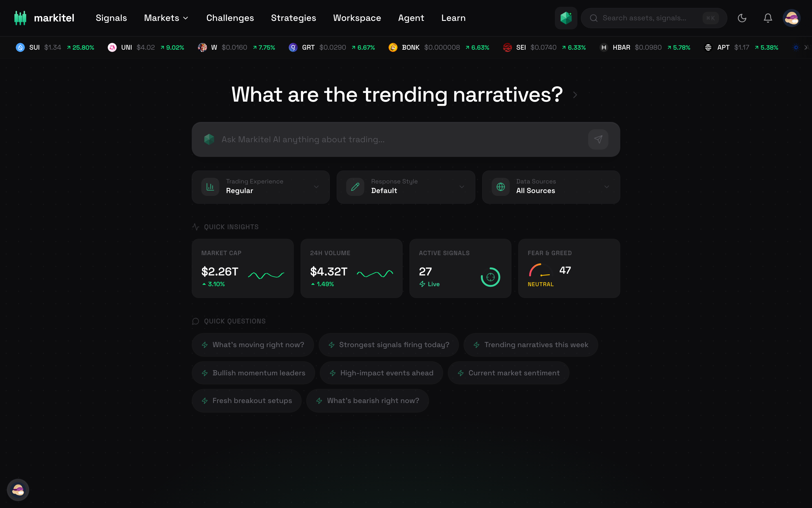
Task: Click the chevron next to the trending narratives heading
Action: coord(575,95)
